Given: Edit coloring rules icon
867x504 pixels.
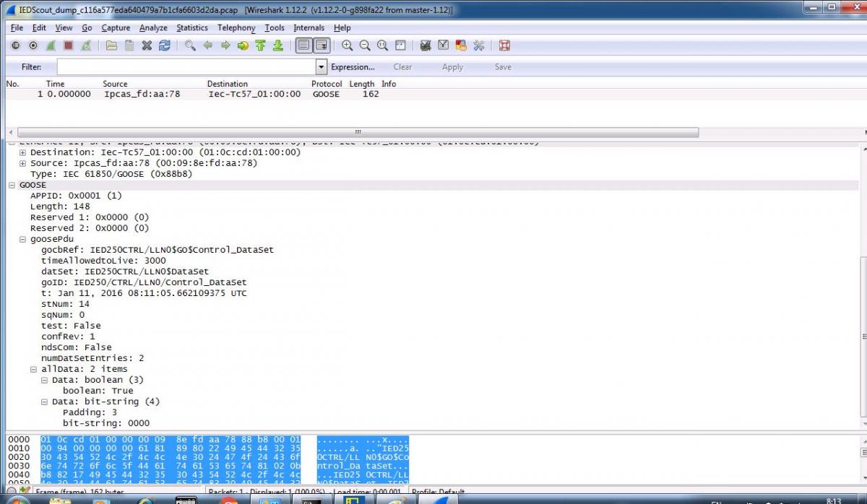Looking at the screenshot, I should coord(460,45).
